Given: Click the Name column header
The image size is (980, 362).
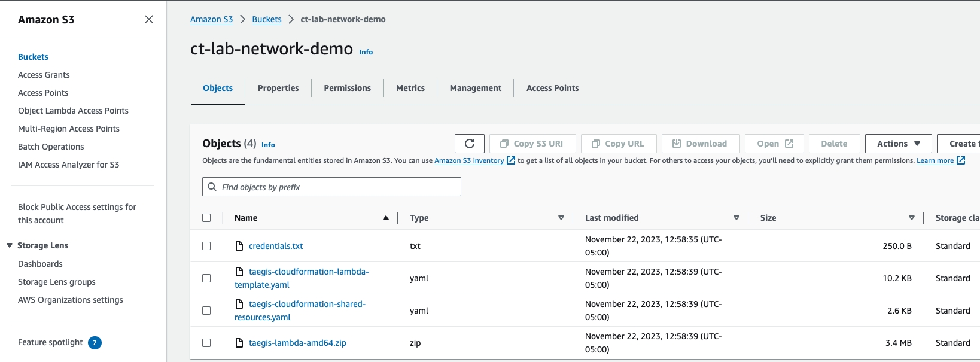Looking at the screenshot, I should tap(246, 218).
